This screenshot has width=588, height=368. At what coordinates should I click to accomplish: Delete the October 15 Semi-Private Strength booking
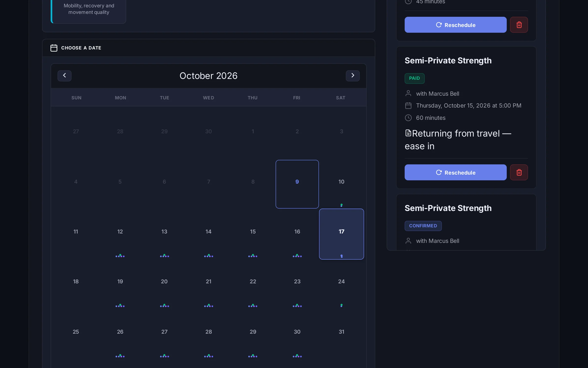pyautogui.click(x=519, y=172)
